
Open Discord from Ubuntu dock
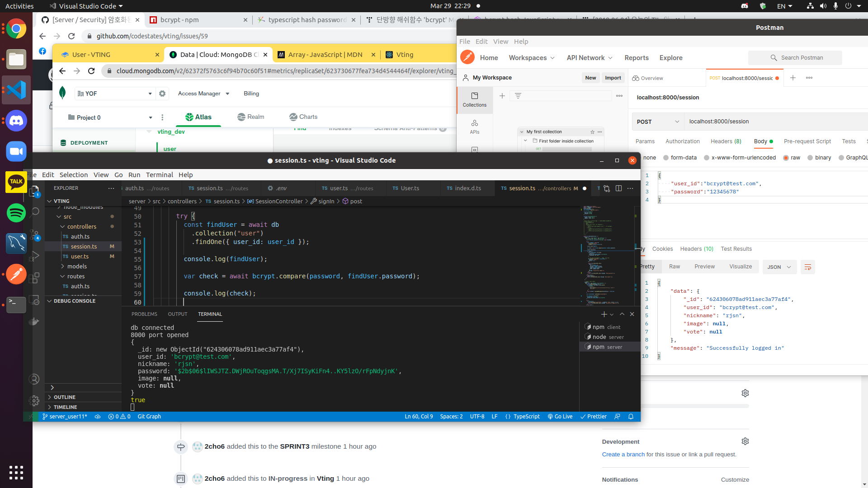[16, 121]
